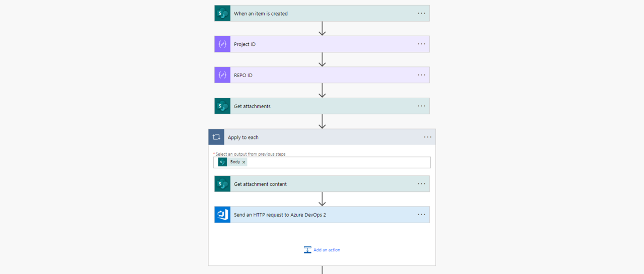Viewport: 644px width, 274px height.
Task: Remove the Body token from the input
Action: click(x=244, y=162)
